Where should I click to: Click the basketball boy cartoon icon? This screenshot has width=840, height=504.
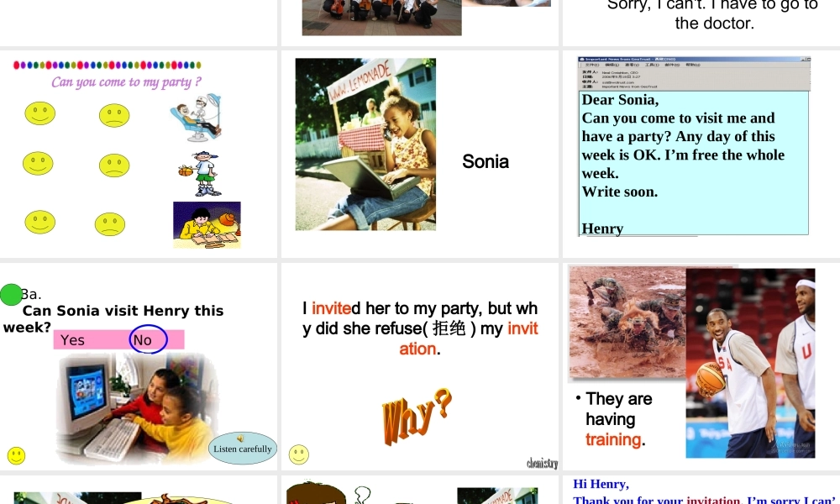(201, 173)
